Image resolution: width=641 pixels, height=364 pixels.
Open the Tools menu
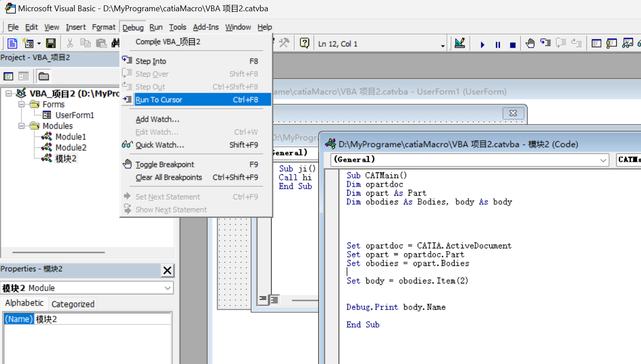[x=178, y=27]
